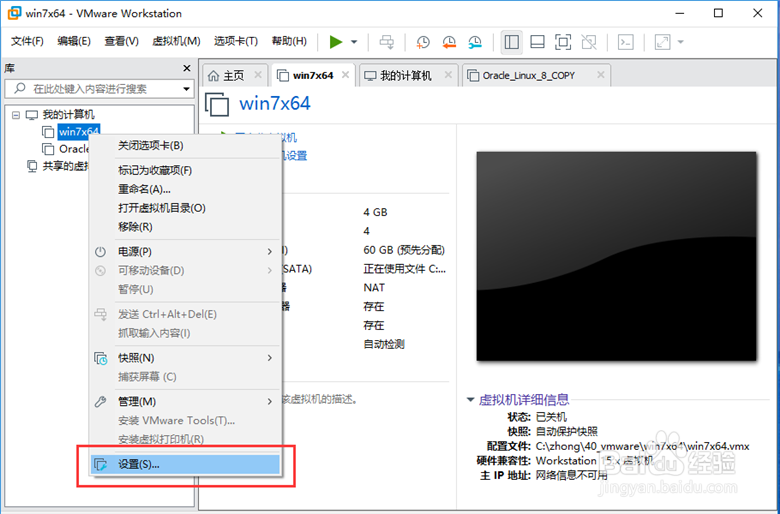Enter full screen mode from the toolbar
Viewport: 780px width, 514px height.
coord(563,42)
